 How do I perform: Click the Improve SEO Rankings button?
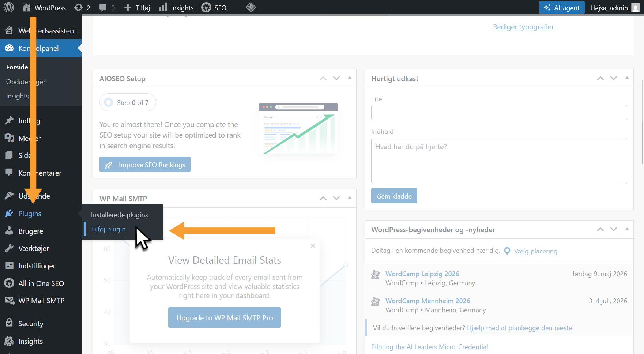point(145,165)
